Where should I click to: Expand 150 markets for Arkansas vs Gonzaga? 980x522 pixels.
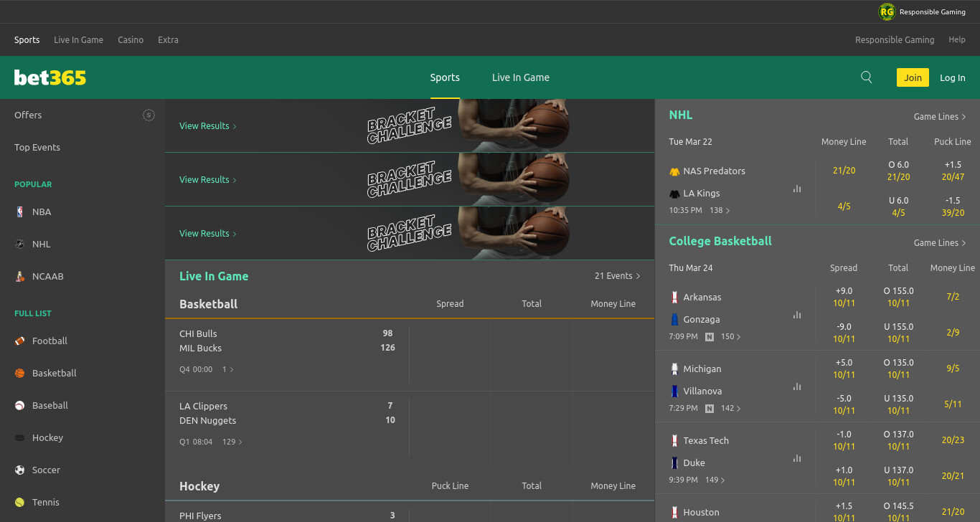(731, 336)
